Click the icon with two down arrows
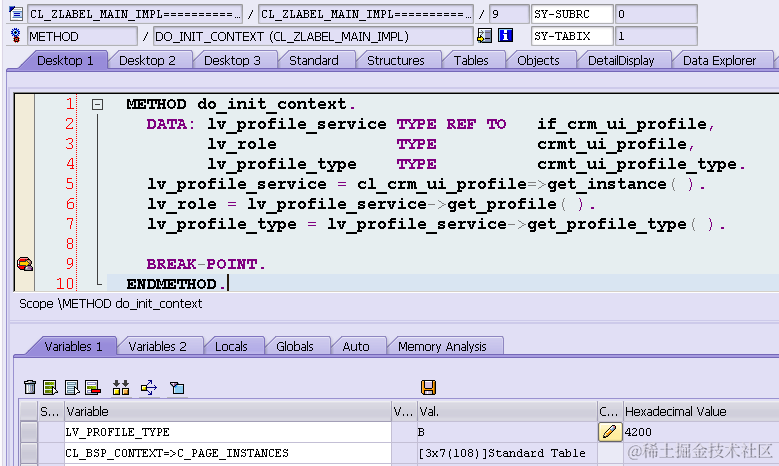The image size is (779, 466). pos(121,387)
